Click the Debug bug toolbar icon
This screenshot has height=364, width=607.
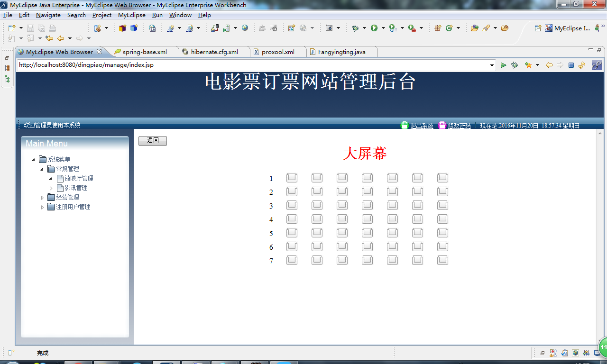pyautogui.click(x=355, y=28)
